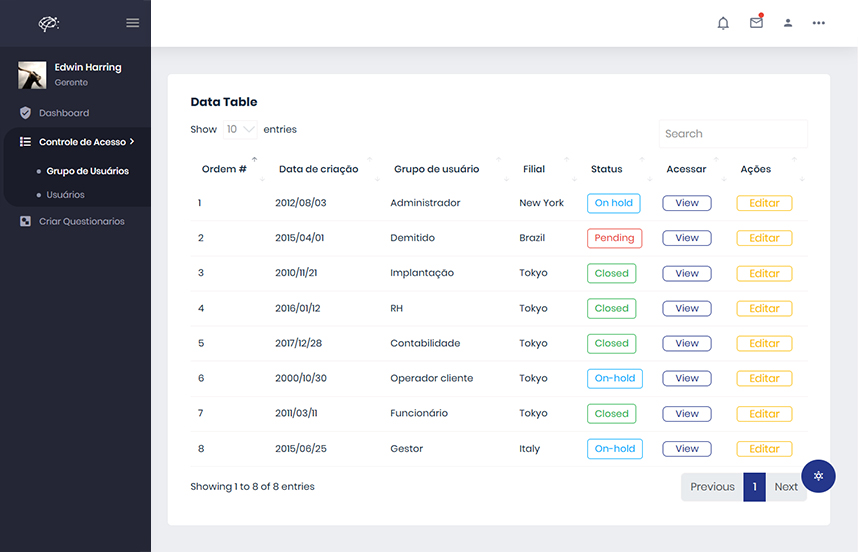Sort table by Data de criação column
Image resolution: width=858 pixels, height=552 pixels.
pyautogui.click(x=318, y=169)
